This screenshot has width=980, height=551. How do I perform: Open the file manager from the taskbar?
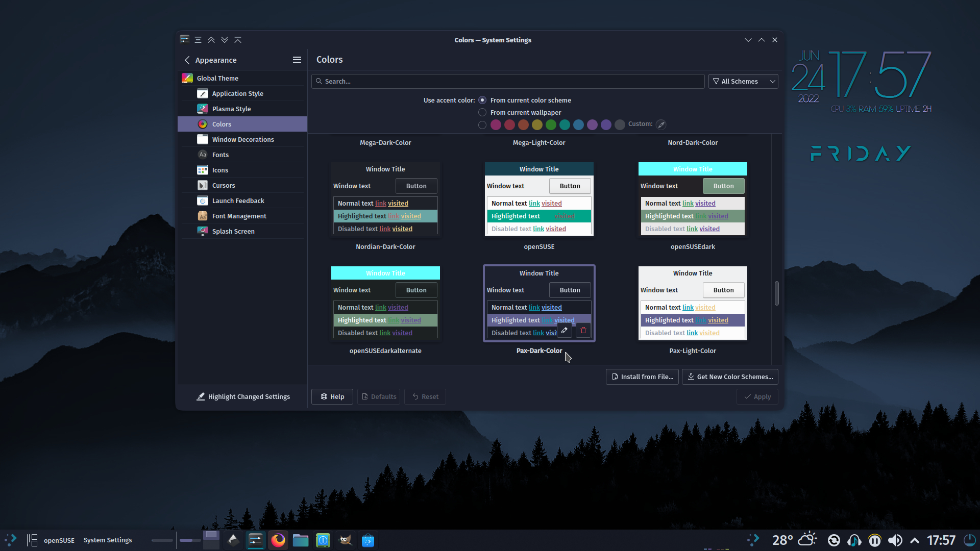[301, 540]
